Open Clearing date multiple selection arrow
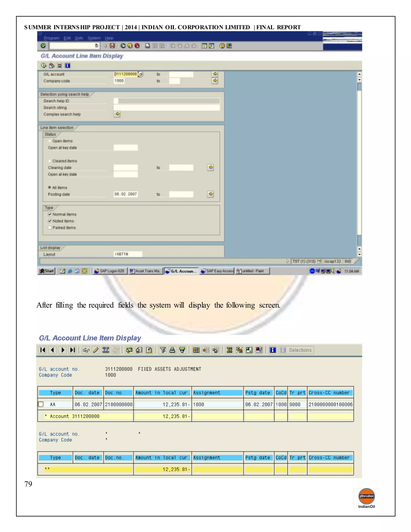Image resolution: width=411 pixels, height=532 pixels. pos(211,167)
